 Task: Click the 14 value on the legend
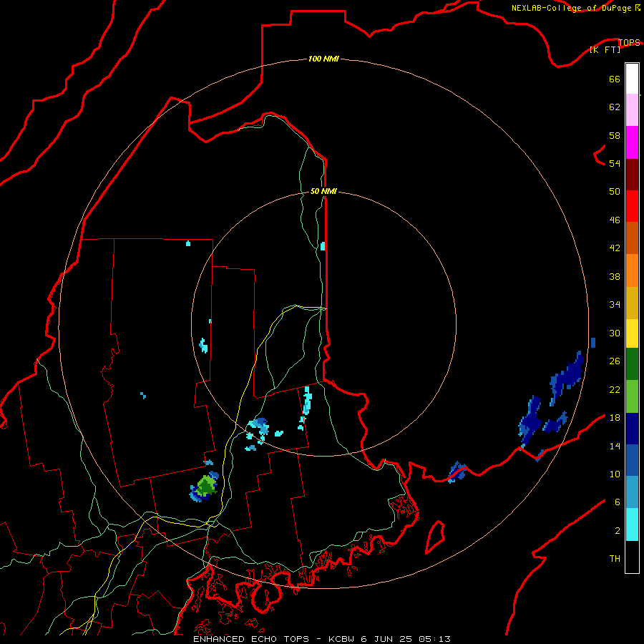[x=615, y=446]
